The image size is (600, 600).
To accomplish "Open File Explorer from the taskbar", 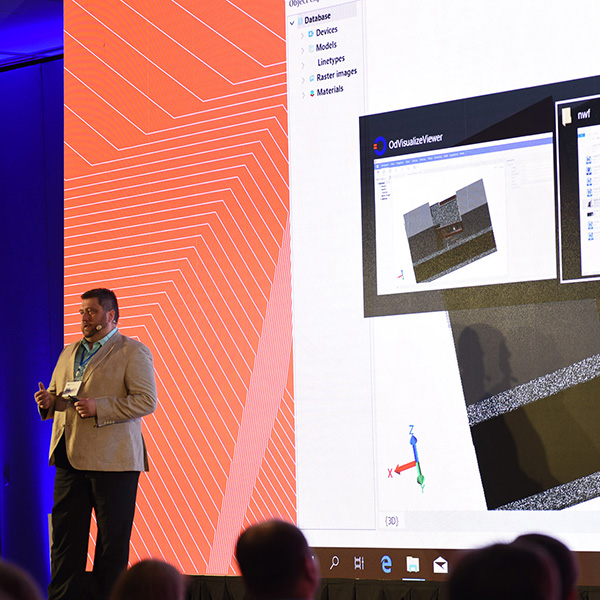I will [413, 565].
